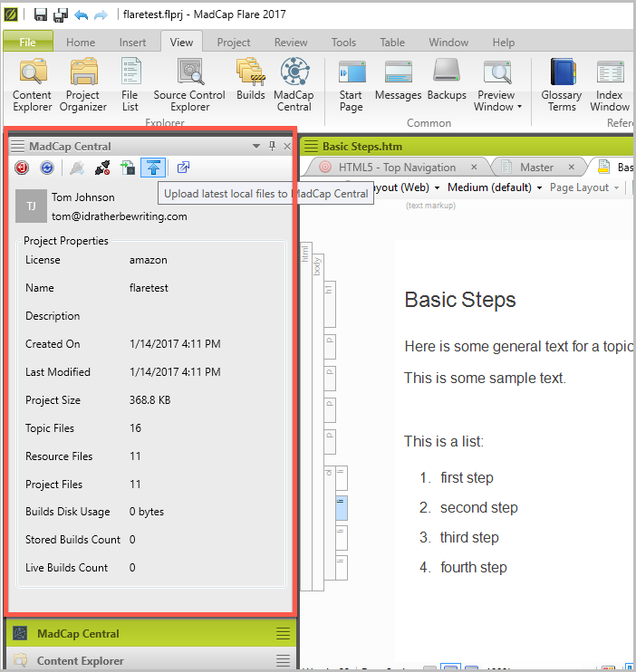636x672 pixels.
Task: Select the html structure bar
Action: point(306,416)
